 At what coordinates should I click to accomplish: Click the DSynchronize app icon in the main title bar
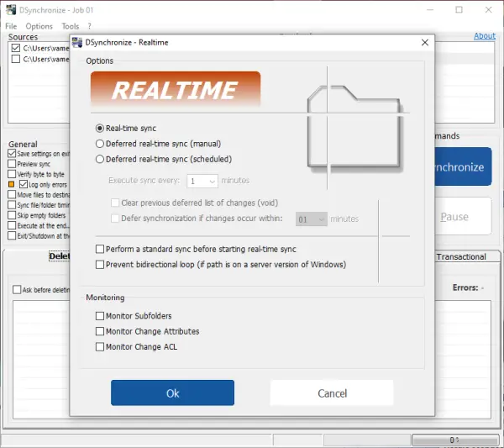(x=11, y=10)
